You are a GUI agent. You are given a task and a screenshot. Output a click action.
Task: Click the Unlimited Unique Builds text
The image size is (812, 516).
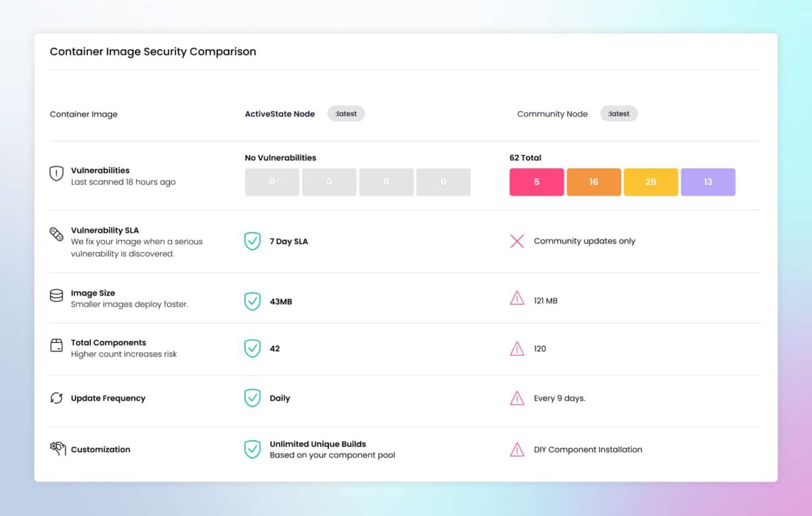point(317,444)
